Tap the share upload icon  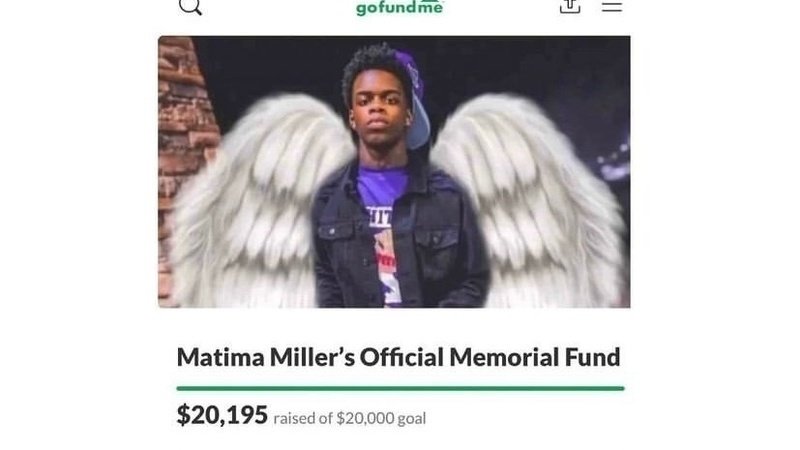coord(570,6)
